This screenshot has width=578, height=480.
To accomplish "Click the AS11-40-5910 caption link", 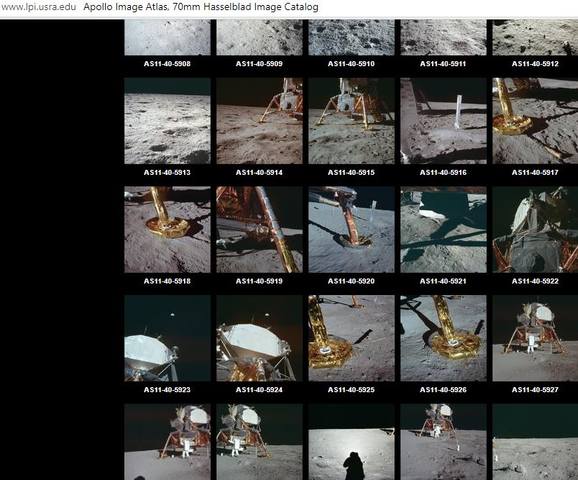I will 351,64.
